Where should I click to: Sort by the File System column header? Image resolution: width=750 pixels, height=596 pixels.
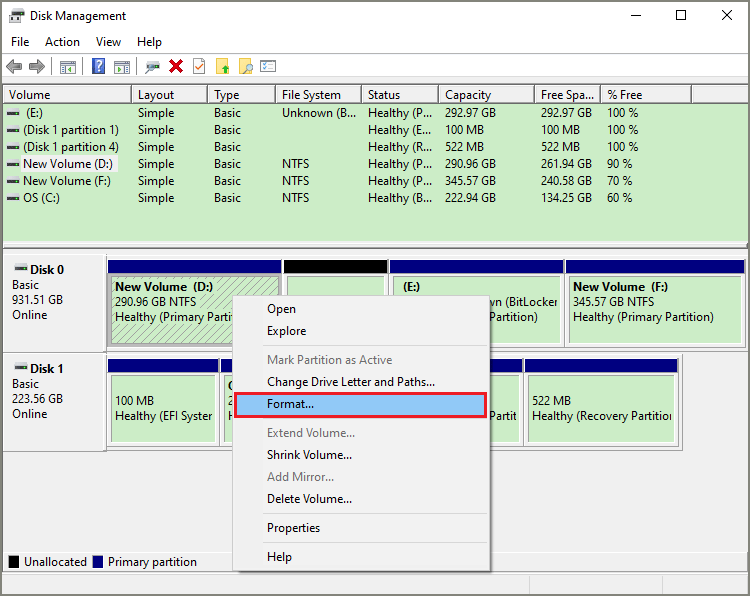[319, 95]
